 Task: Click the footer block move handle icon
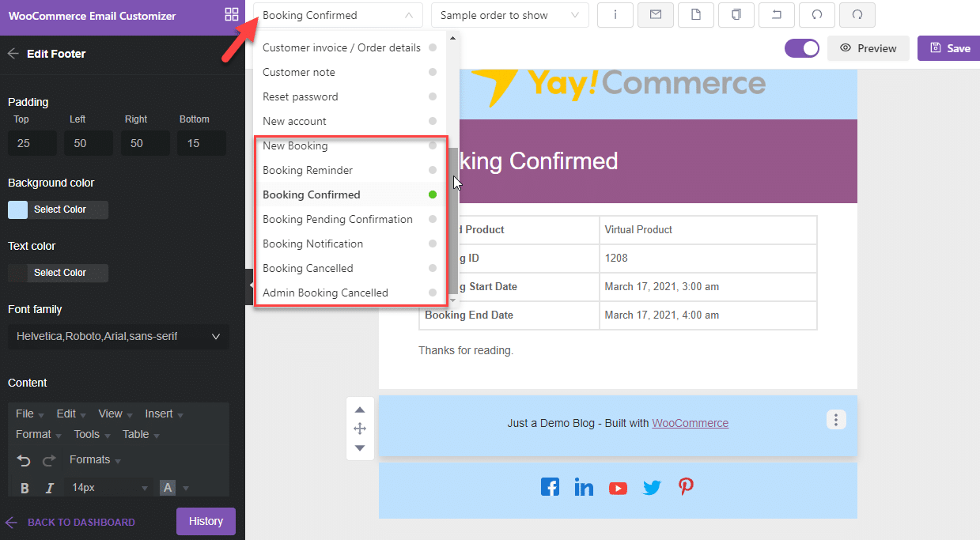click(x=360, y=429)
